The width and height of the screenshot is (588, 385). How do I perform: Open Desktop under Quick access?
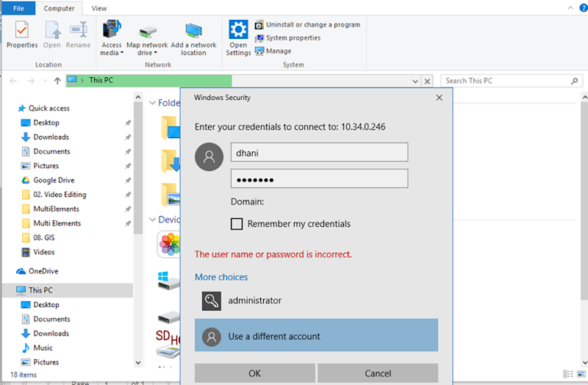pyautogui.click(x=40, y=123)
